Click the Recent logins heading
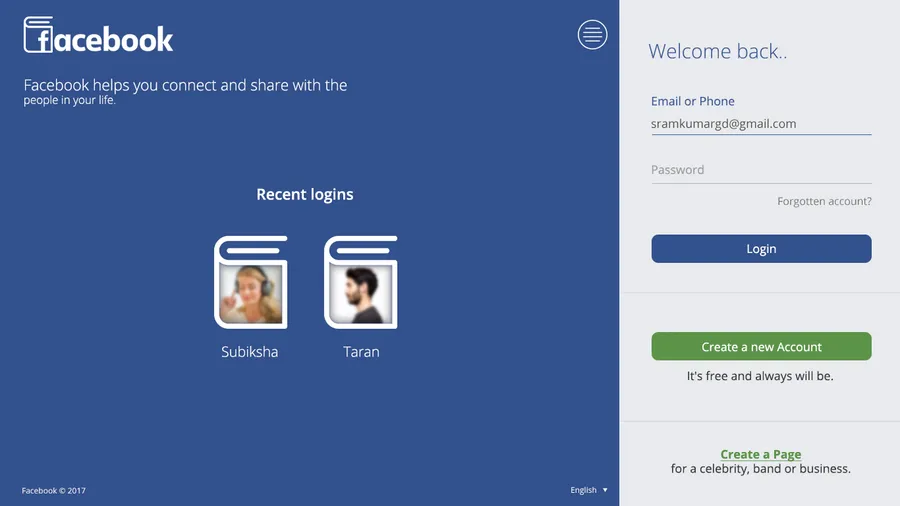Viewport: 900px width, 506px height. [305, 194]
